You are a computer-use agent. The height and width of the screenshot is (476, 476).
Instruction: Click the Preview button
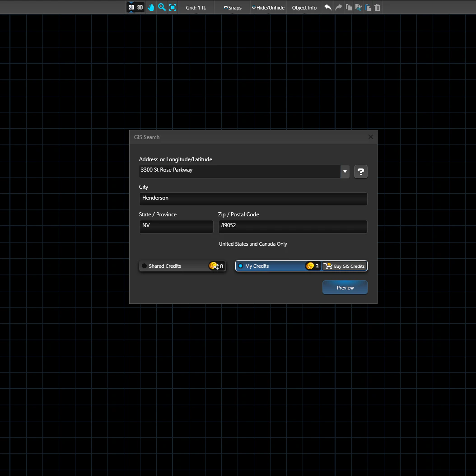(x=345, y=287)
